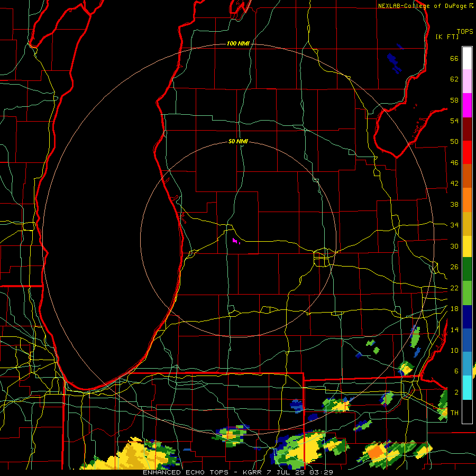Viewport: 476px width, 476px height.
Task: Click the '66' scale label
Action: (x=454, y=58)
